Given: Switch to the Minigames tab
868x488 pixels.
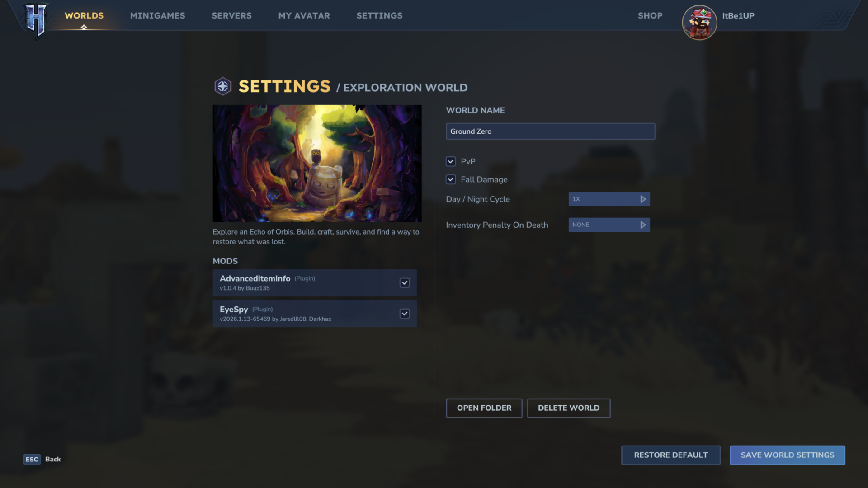Looking at the screenshot, I should (158, 15).
